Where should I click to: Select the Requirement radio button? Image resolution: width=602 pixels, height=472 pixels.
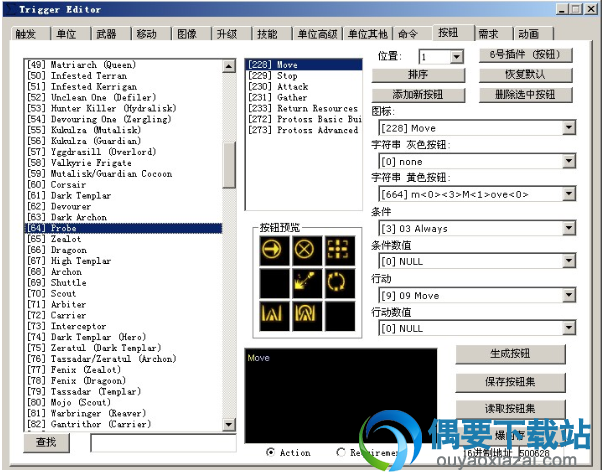tap(341, 452)
